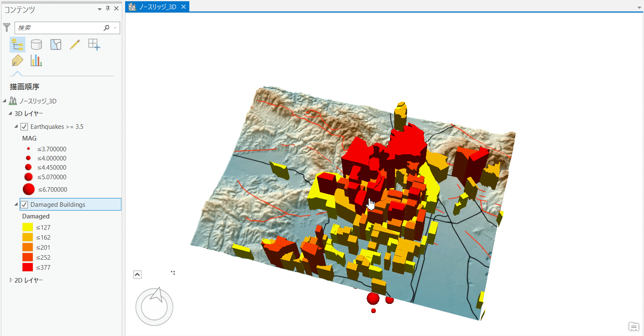Switch to list by editing (pencil icon)
This screenshot has height=336, width=644.
click(x=75, y=44)
